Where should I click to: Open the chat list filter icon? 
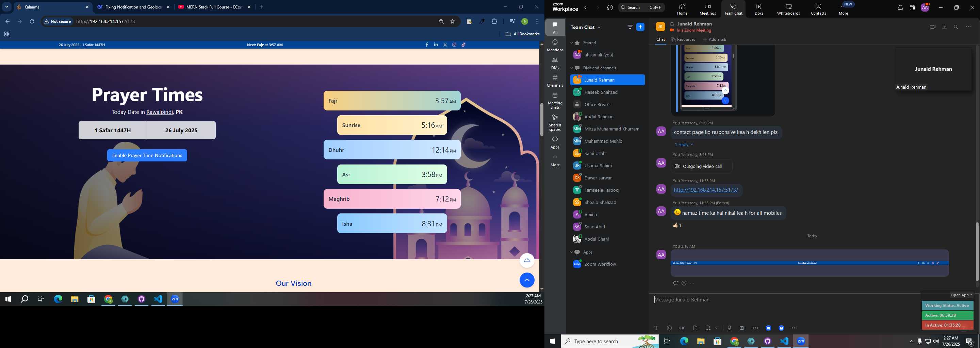tap(630, 27)
